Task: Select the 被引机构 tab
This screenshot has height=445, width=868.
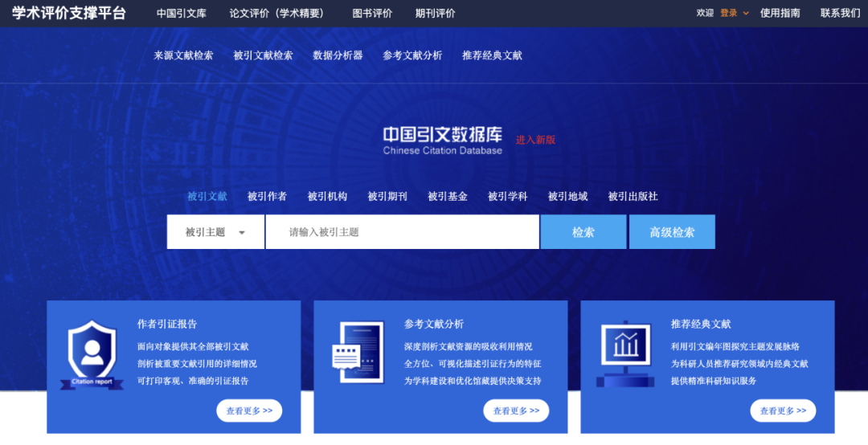Action: click(x=327, y=197)
